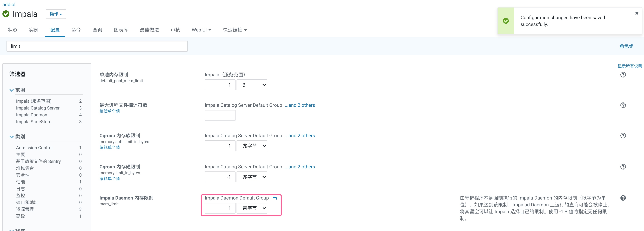Open unit dropdown for default_pool_mem_limit
The height and width of the screenshot is (231, 644).
pyautogui.click(x=252, y=85)
